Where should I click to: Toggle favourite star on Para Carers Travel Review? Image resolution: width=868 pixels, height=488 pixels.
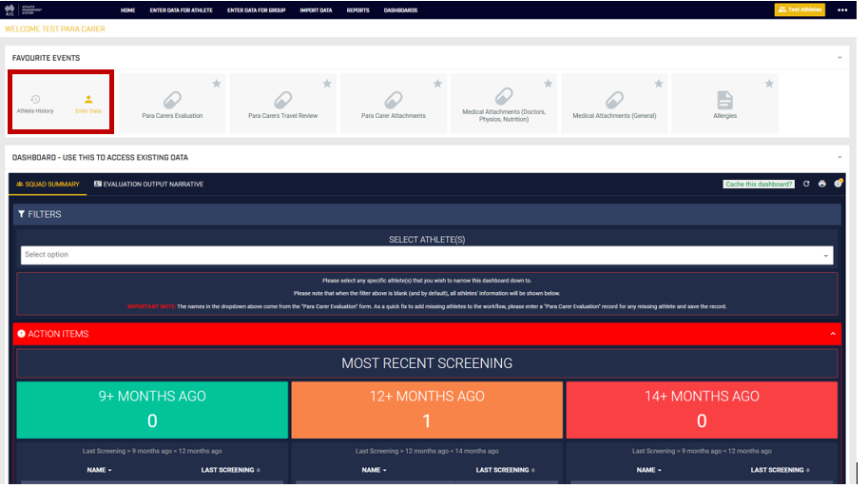coord(327,84)
